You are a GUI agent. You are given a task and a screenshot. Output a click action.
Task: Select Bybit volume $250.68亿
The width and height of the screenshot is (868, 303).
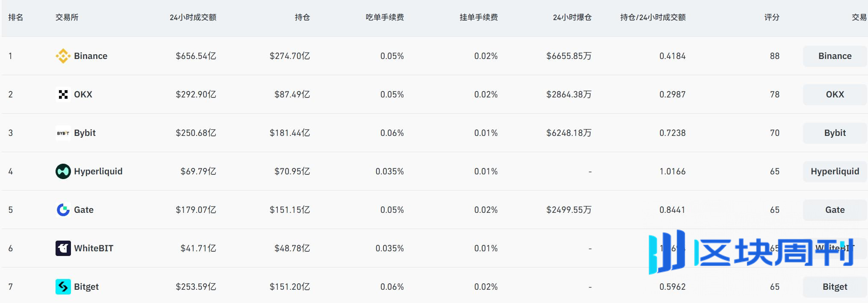pos(196,133)
